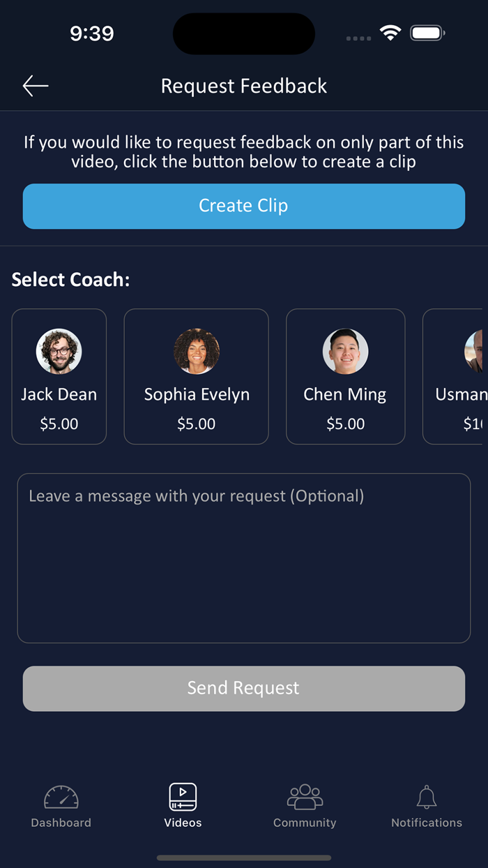This screenshot has width=488, height=868.
Task: Choose Sophia Evelyn as your coach
Action: coord(196,377)
